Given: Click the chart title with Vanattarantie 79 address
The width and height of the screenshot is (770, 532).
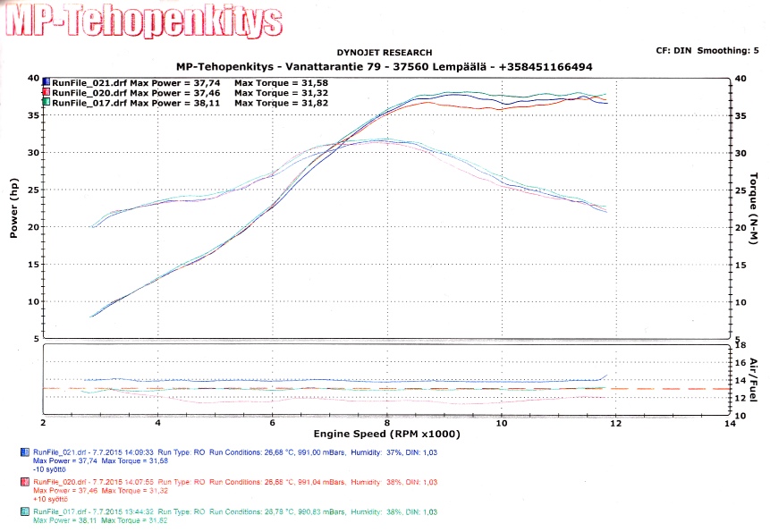Looking at the screenshot, I should pyautogui.click(x=385, y=67).
